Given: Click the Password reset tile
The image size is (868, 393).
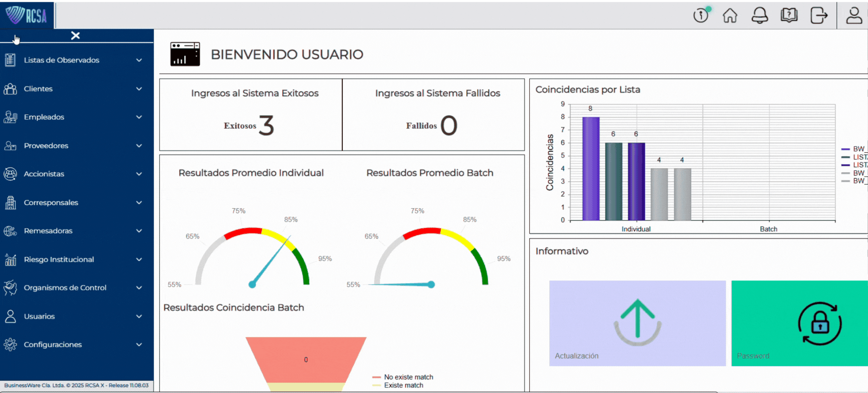Looking at the screenshot, I should coord(799,323).
